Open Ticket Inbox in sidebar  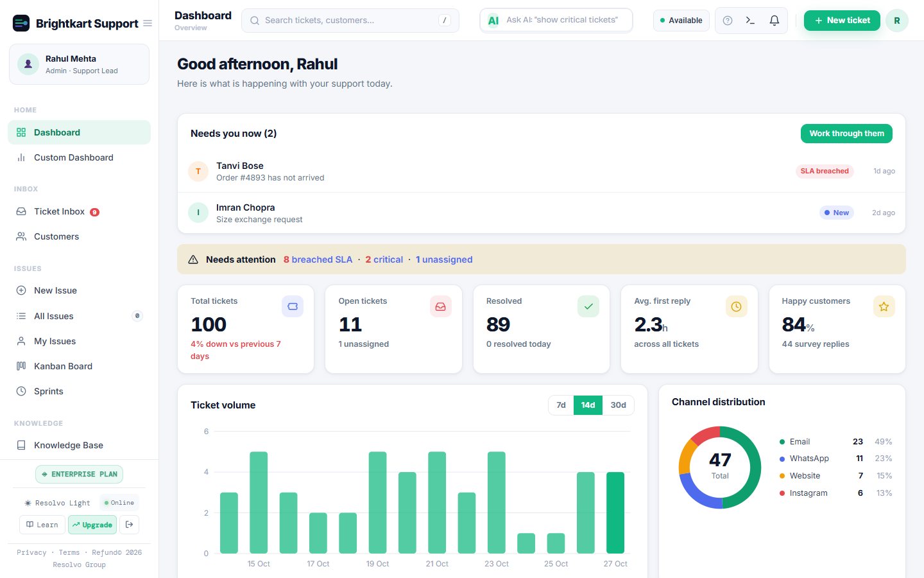pos(79,211)
